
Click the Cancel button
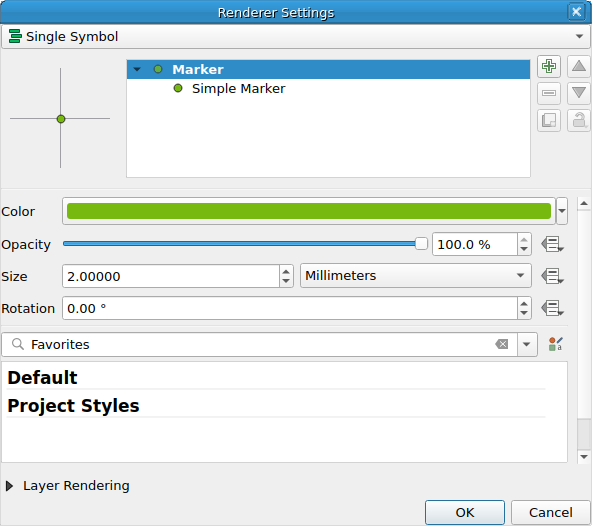point(550,512)
